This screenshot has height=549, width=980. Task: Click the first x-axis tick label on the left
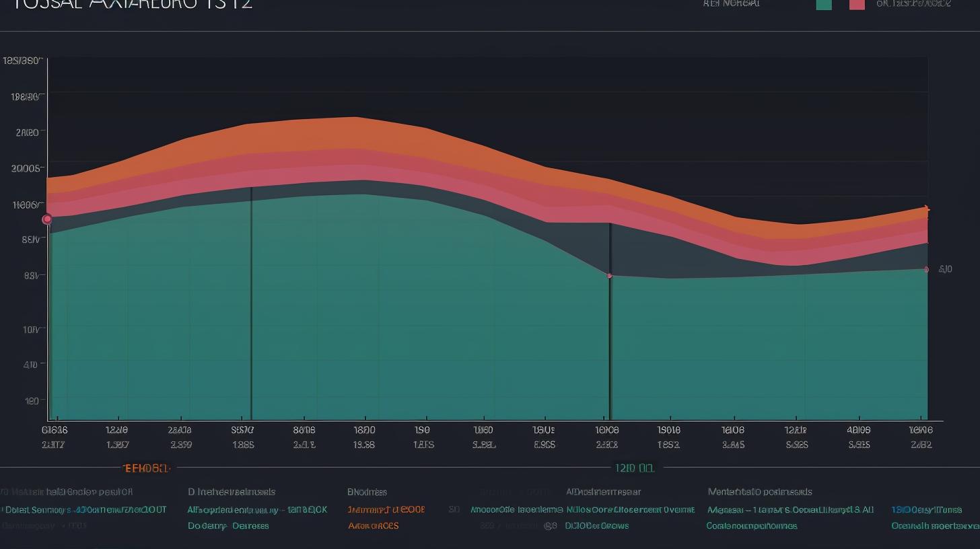click(x=55, y=430)
